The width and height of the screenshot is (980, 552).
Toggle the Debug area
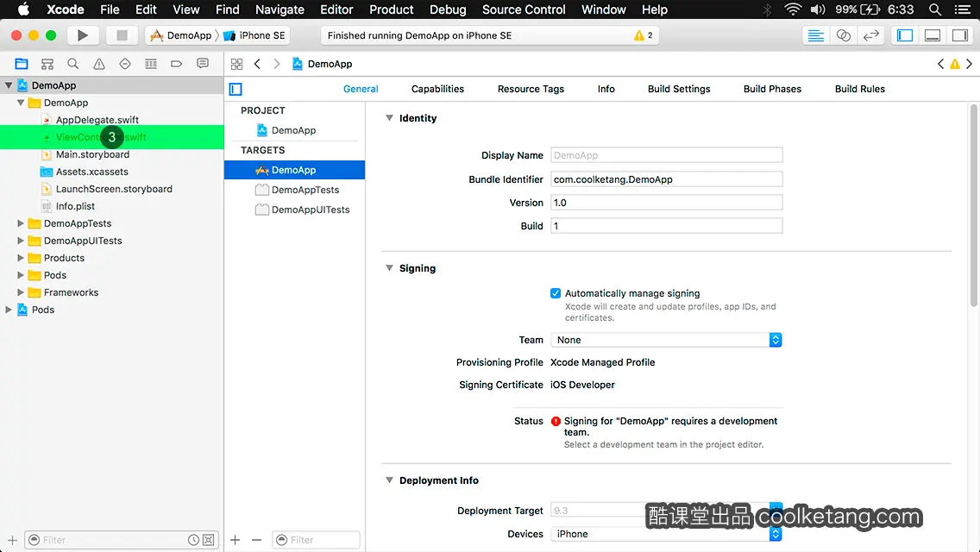[x=933, y=35]
